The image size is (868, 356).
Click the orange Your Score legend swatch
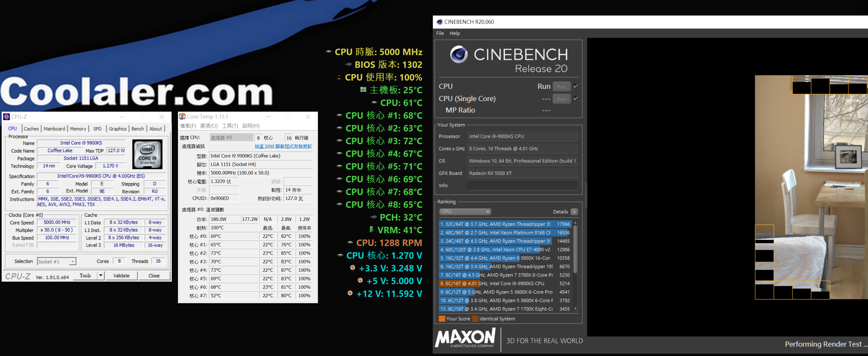(442, 319)
